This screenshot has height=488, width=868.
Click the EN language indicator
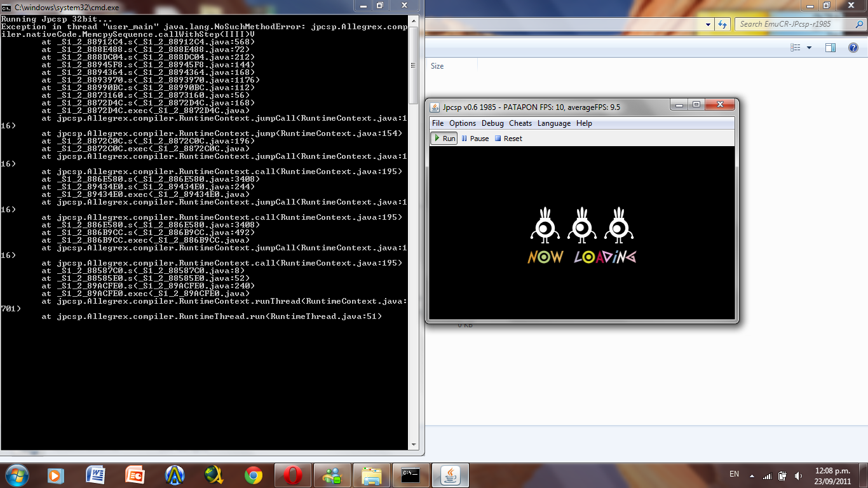click(x=734, y=474)
